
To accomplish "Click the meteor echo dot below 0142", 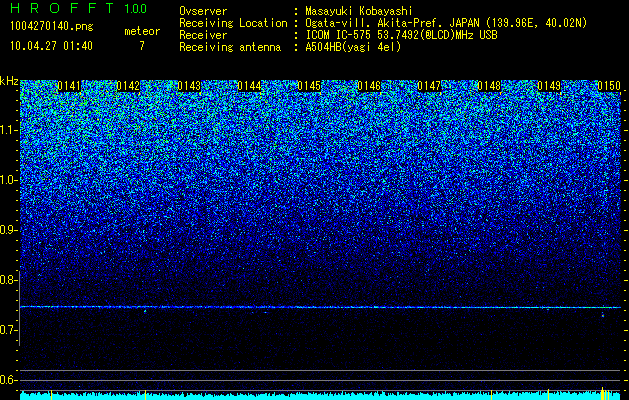I will (145, 311).
